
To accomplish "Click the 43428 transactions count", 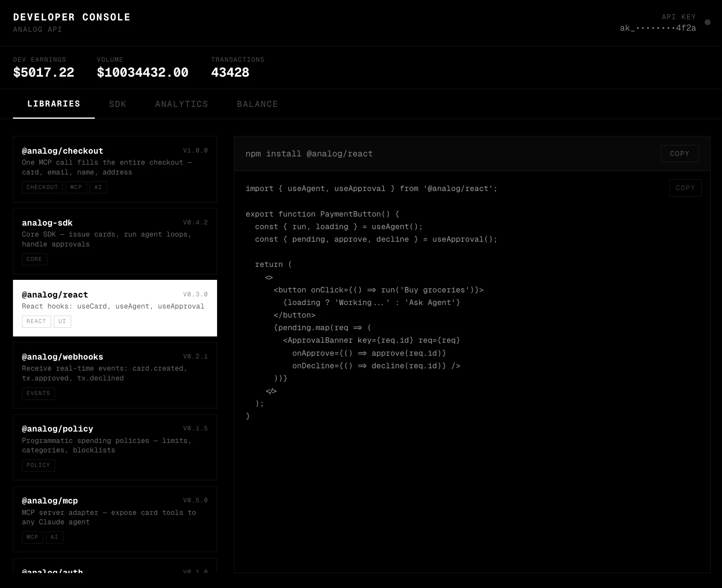I will (230, 72).
